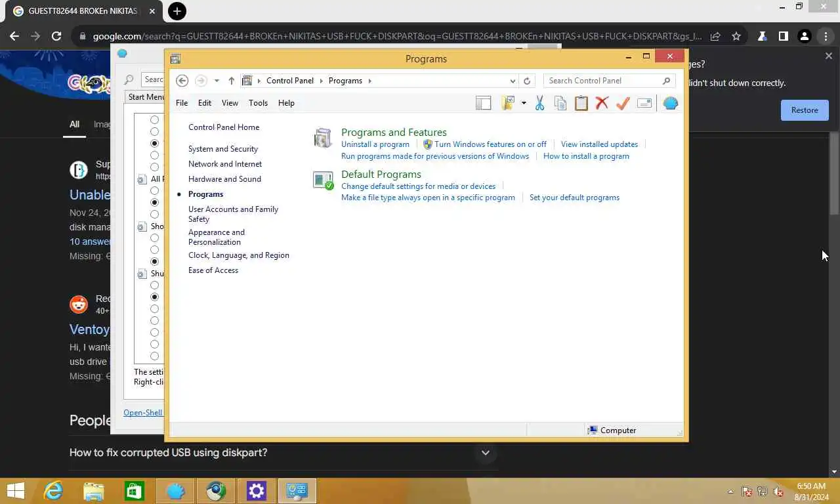Open Control Panel Home link
Viewport: 840px width, 504px height.
tap(224, 127)
